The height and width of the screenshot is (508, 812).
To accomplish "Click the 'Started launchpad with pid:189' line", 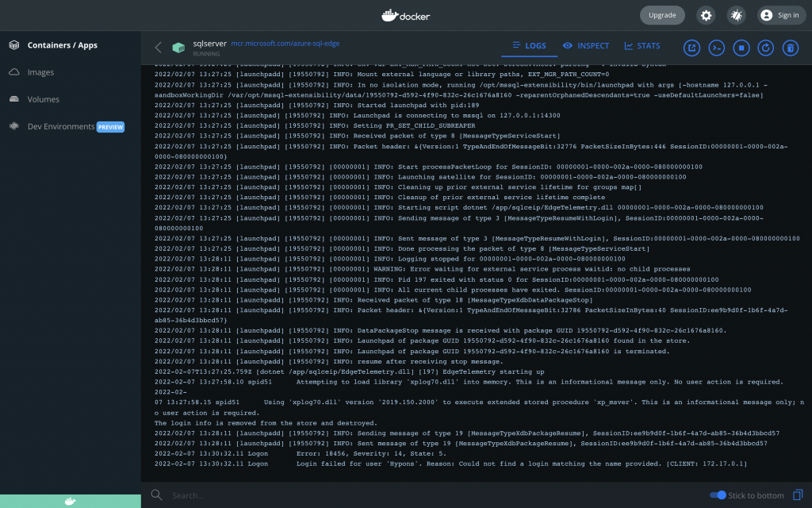I will pyautogui.click(x=316, y=106).
